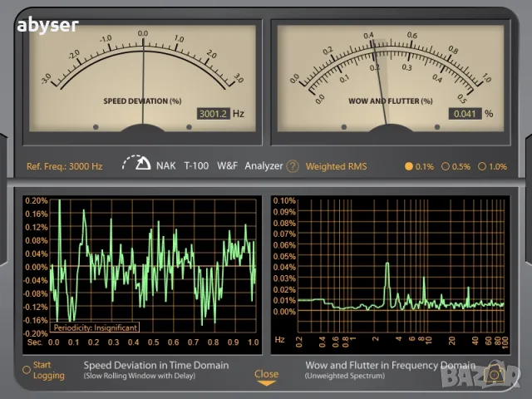The image size is (532, 399).
Task: Click the green time domain waveform graph
Action: tap(153, 264)
